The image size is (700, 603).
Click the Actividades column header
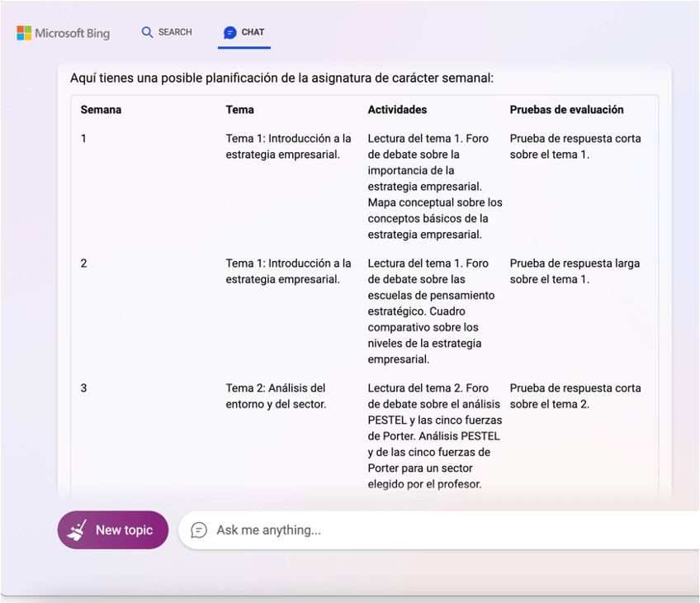397,110
